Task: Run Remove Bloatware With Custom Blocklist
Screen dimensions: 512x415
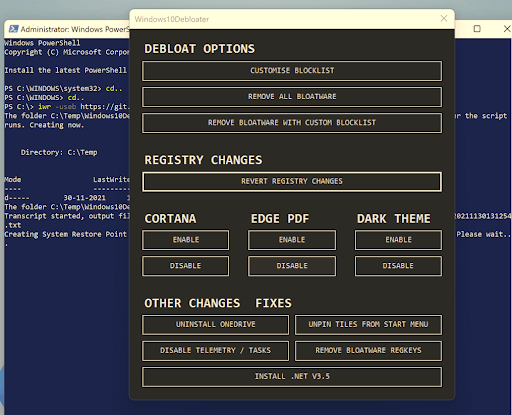Action: coord(292,123)
